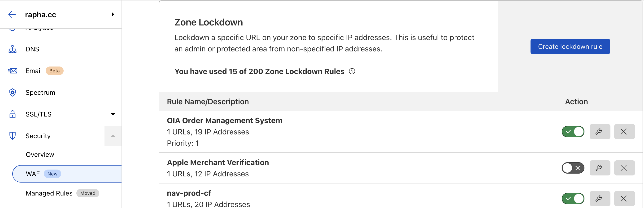Collapse the Security sidebar section
Viewport: 644px width, 208px height.
pyautogui.click(x=113, y=136)
